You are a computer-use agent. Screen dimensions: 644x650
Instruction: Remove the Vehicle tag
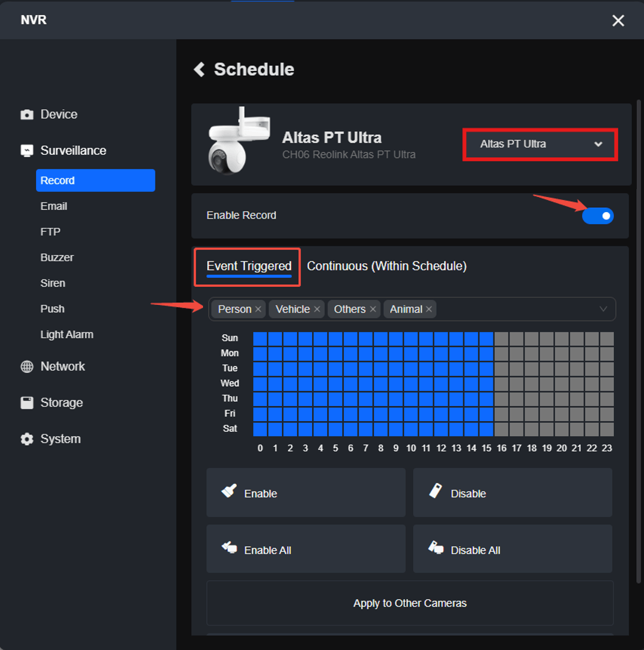pyautogui.click(x=317, y=309)
